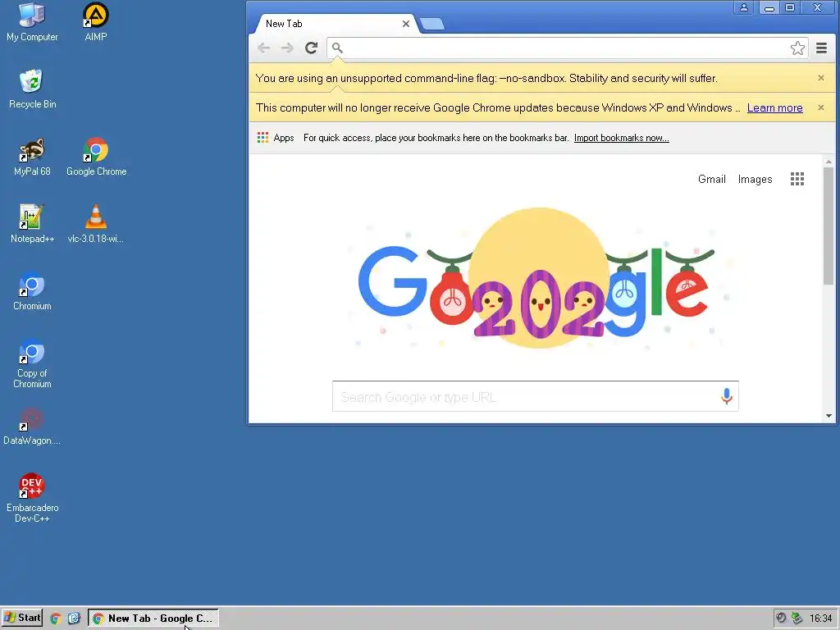Open the Start menu
The height and width of the screenshot is (630, 840).
21,619
